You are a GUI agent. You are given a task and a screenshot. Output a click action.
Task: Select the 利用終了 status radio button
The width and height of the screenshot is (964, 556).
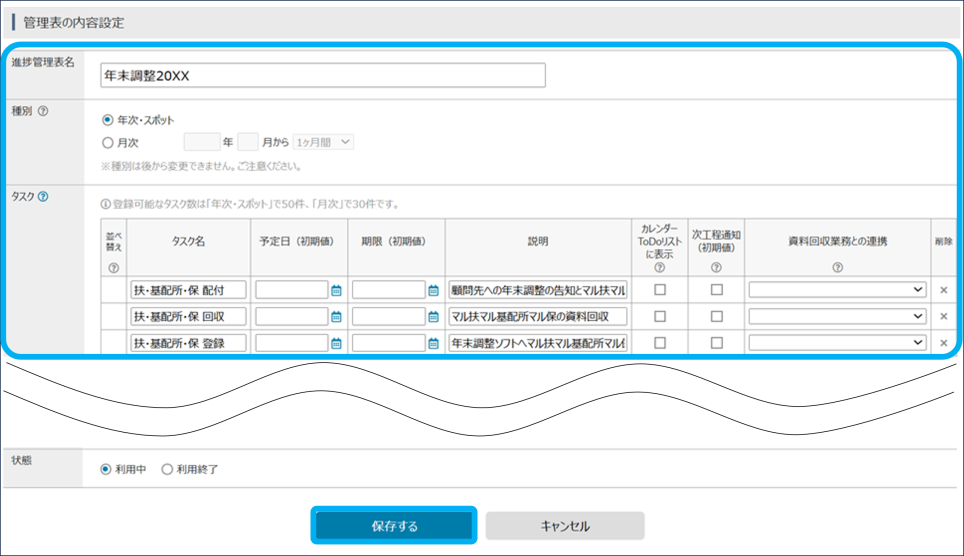[167, 469]
